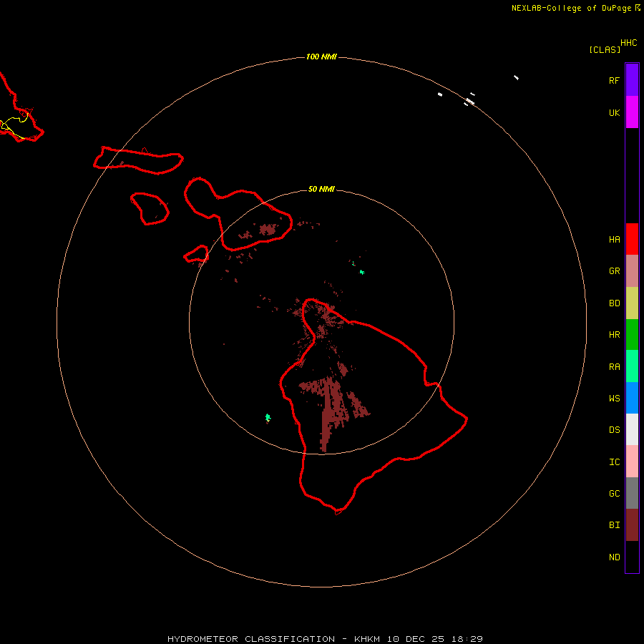Click the red HA legend swatch
Image resolution: width=644 pixels, height=644 pixels.
632,239
